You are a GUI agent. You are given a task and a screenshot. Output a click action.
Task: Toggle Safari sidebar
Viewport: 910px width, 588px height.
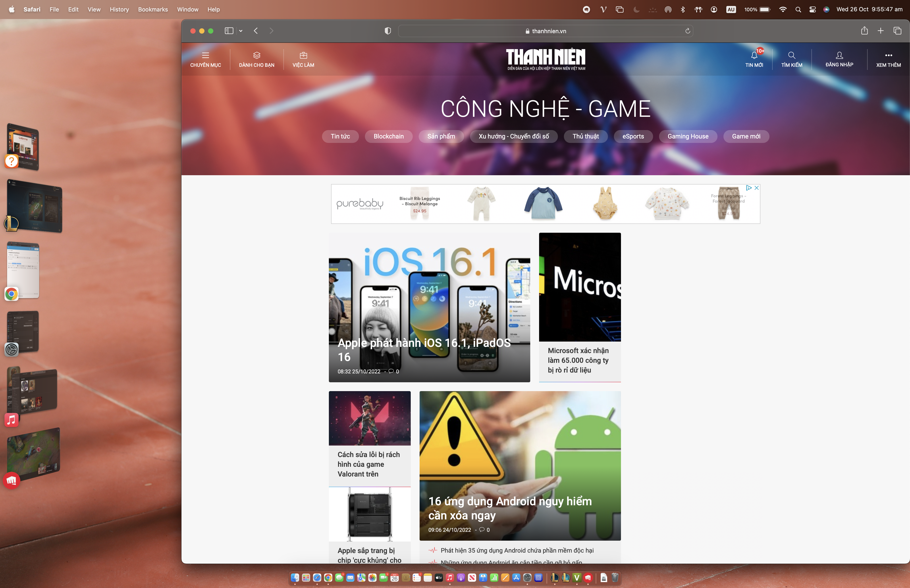229,31
